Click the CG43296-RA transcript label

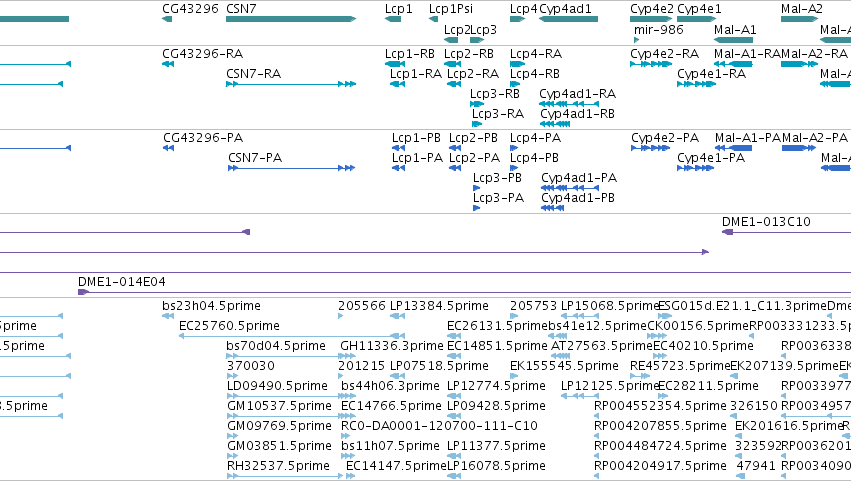[x=202, y=54]
